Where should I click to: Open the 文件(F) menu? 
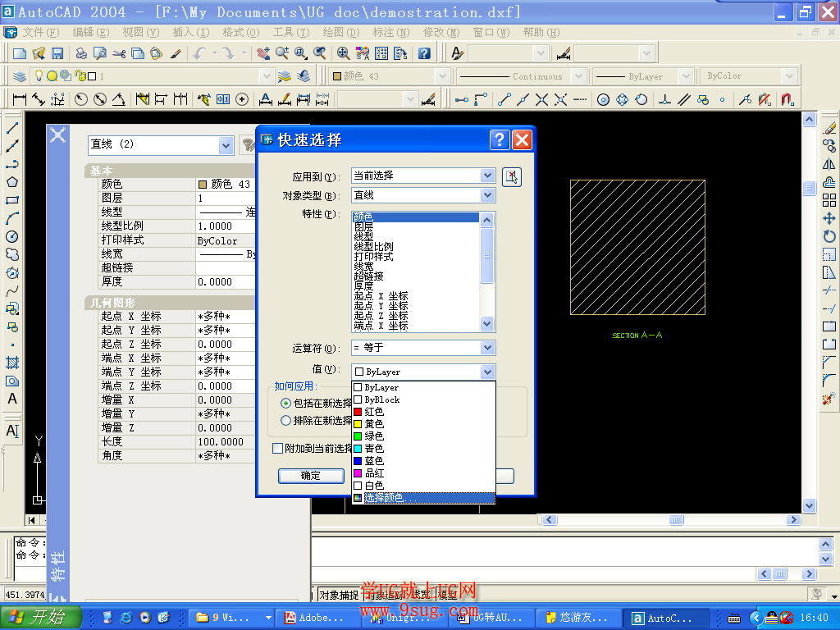[41, 32]
